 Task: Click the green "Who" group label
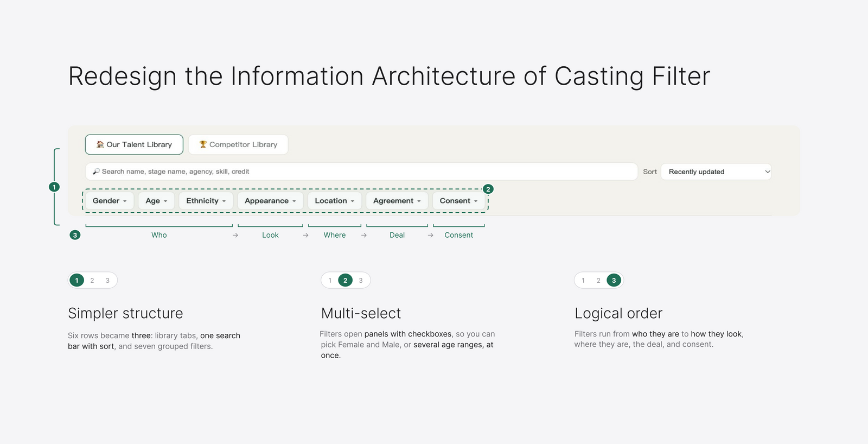point(159,235)
